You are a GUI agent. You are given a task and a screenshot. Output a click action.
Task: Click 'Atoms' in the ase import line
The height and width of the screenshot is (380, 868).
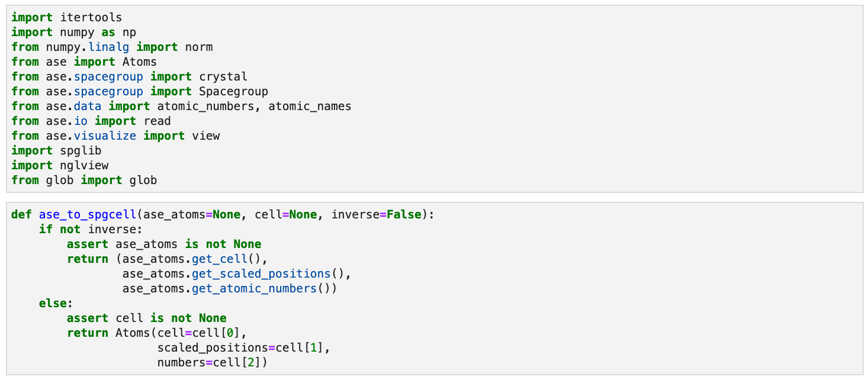point(140,62)
